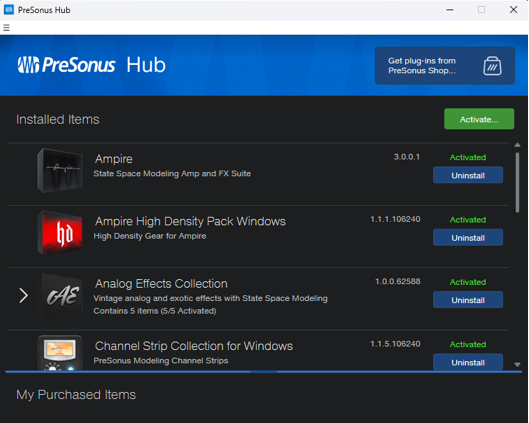This screenshot has height=423, width=529.
Task: Click the Ampire product thumbnail
Action: pos(60,170)
